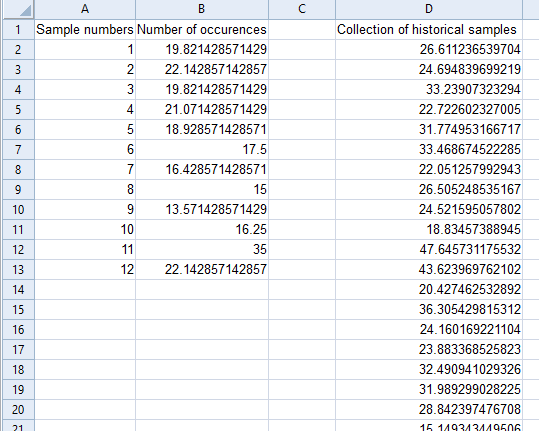Select cell with 47.645731175532
Image resolution: width=539 pixels, height=431 pixels.
[429, 249]
